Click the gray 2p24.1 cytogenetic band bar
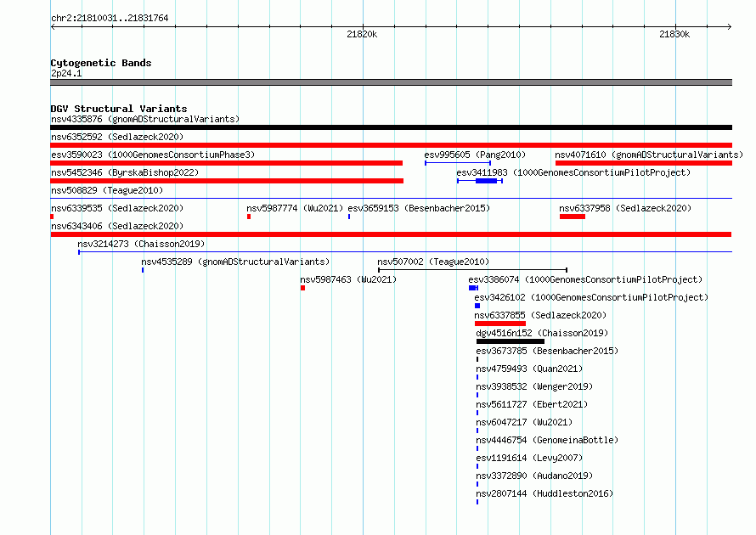 click(x=391, y=82)
